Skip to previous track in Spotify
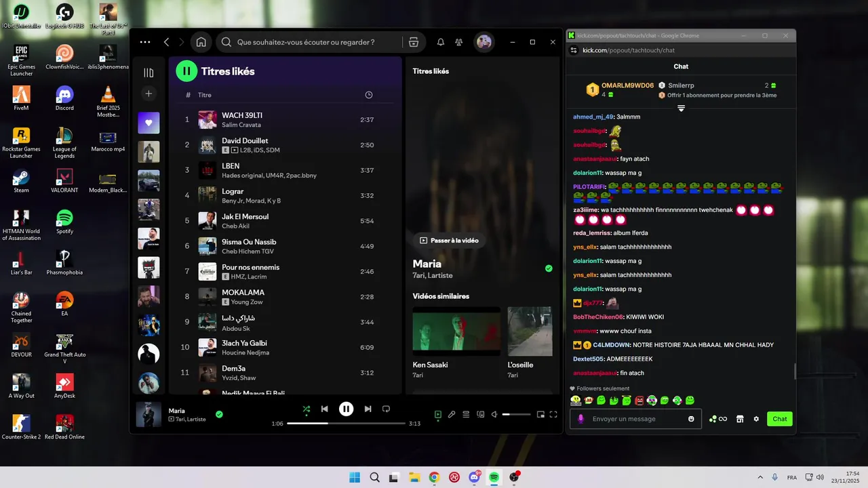The image size is (868, 488). tap(325, 409)
